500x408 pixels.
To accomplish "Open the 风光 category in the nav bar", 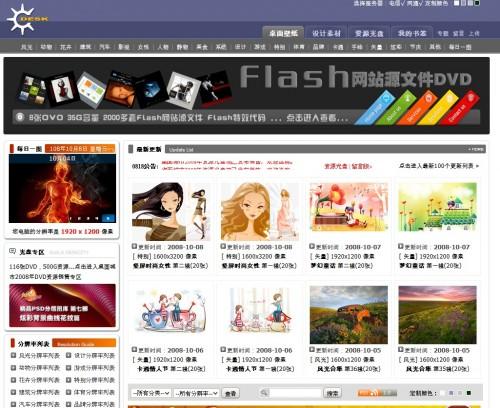I will click(27, 47).
